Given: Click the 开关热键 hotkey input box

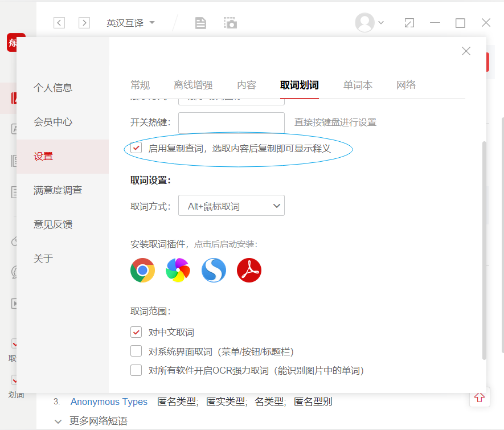Looking at the screenshot, I should [x=231, y=122].
